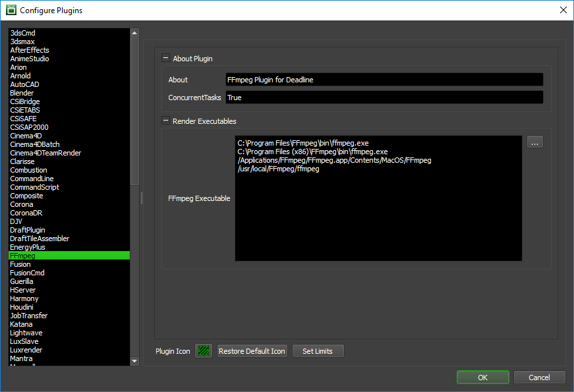
Task: Select Houdini in the plugin list
Action: tap(23, 307)
